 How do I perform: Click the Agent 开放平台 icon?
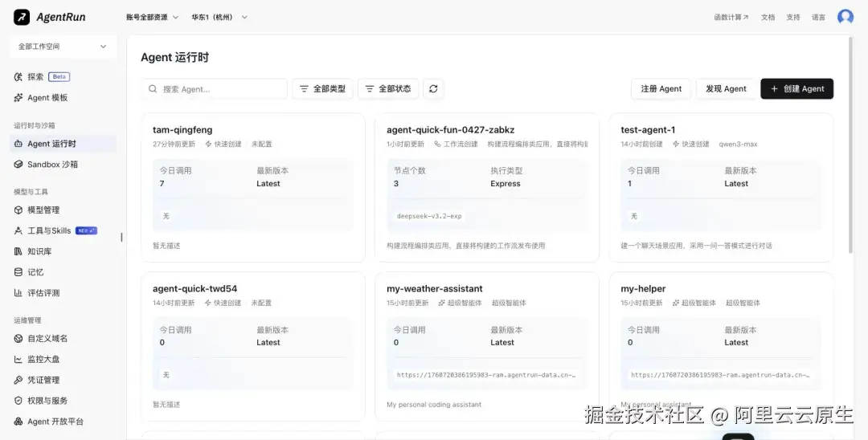coord(18,422)
